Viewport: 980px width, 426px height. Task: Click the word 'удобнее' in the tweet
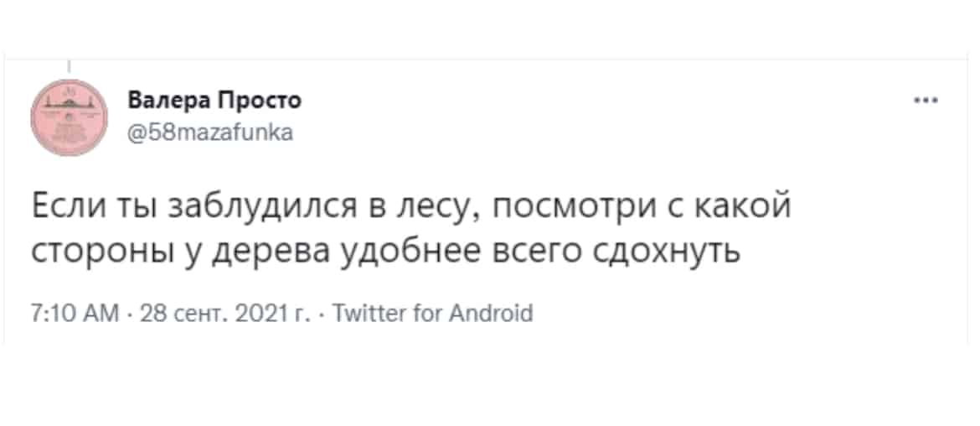[x=410, y=252]
